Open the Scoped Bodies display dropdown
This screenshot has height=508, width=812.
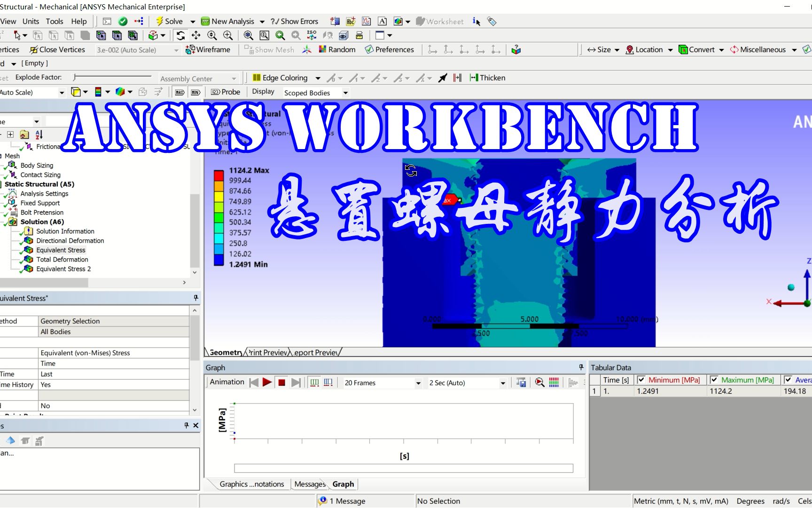345,93
